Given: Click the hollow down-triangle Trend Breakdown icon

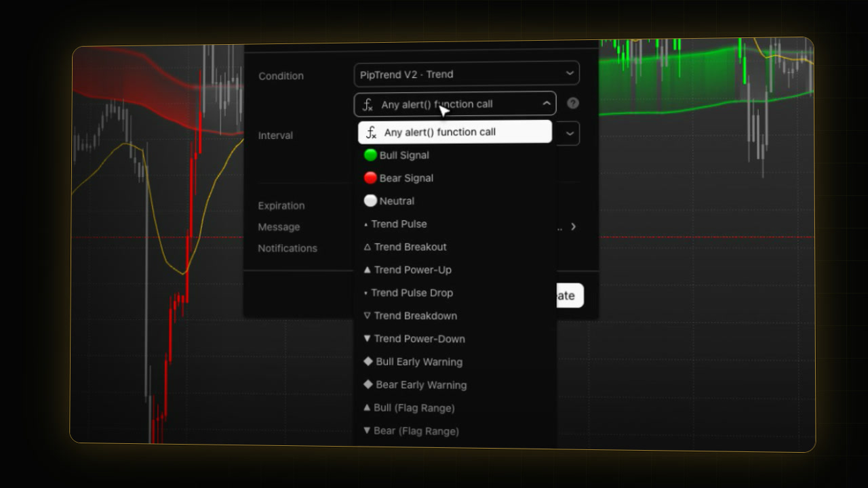Looking at the screenshot, I should pyautogui.click(x=368, y=316).
